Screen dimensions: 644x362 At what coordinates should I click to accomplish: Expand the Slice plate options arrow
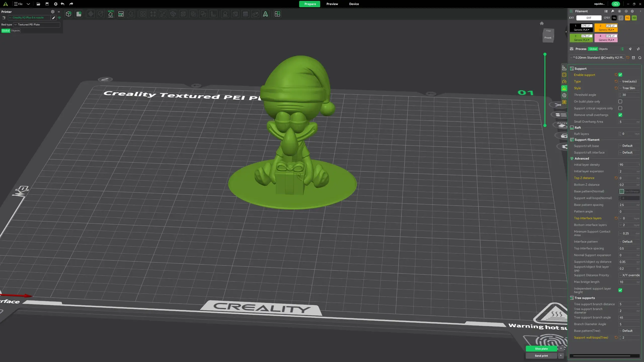[x=561, y=348]
